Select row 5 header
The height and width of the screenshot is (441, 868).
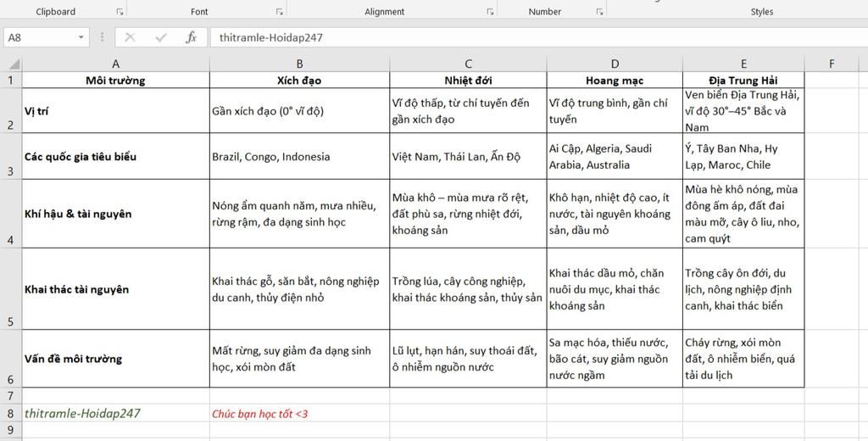[11, 288]
